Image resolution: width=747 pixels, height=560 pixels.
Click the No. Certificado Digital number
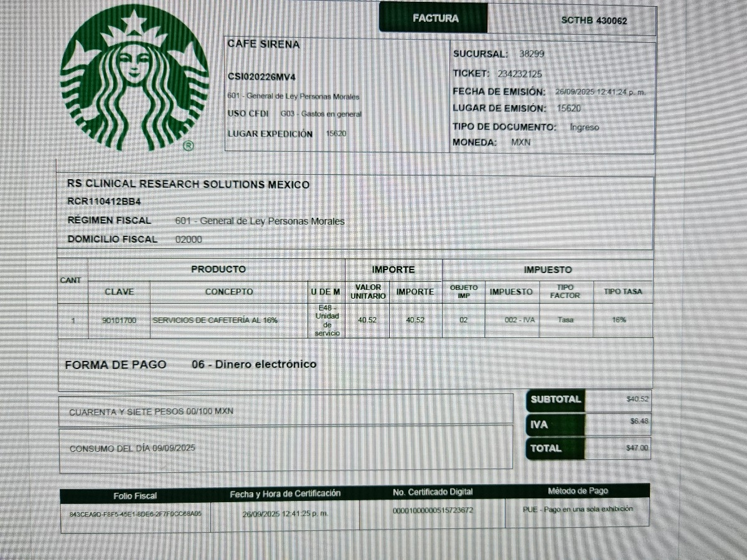click(x=433, y=510)
